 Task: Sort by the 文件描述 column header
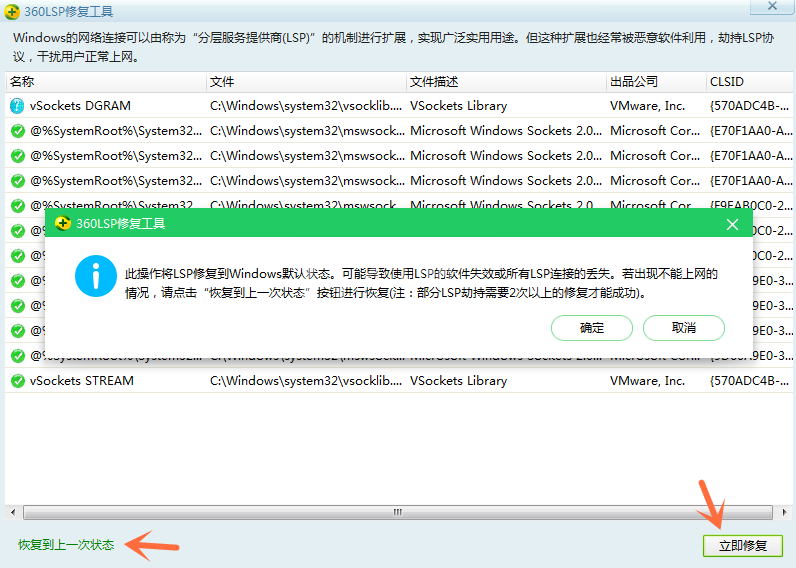click(506, 82)
